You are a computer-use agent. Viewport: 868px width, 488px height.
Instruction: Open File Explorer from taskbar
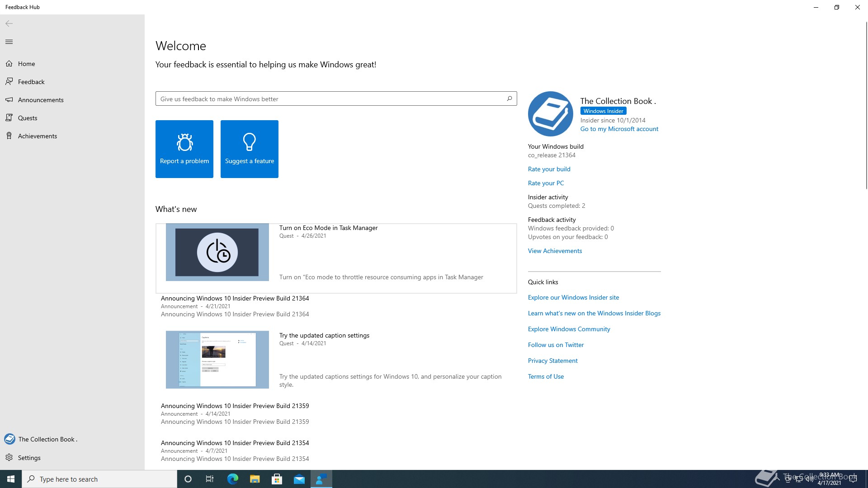tap(255, 479)
